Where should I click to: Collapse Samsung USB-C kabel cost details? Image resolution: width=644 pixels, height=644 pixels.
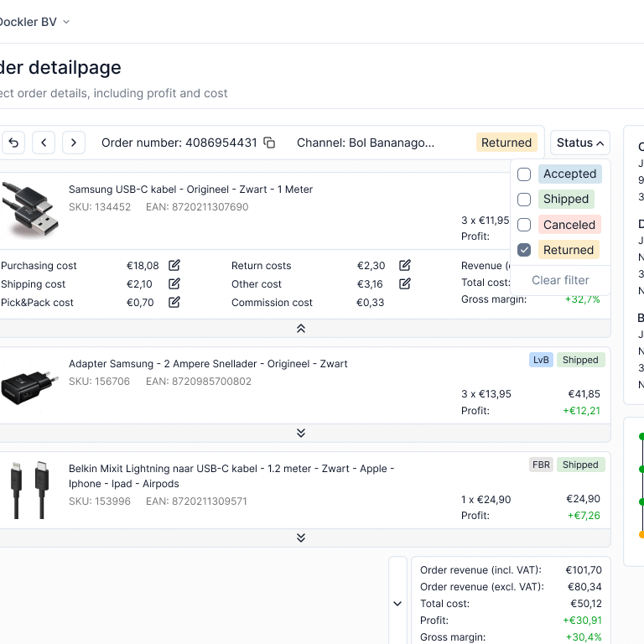point(301,329)
